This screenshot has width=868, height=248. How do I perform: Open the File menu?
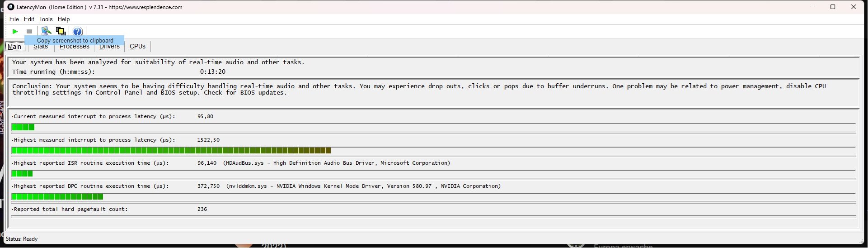(x=14, y=19)
